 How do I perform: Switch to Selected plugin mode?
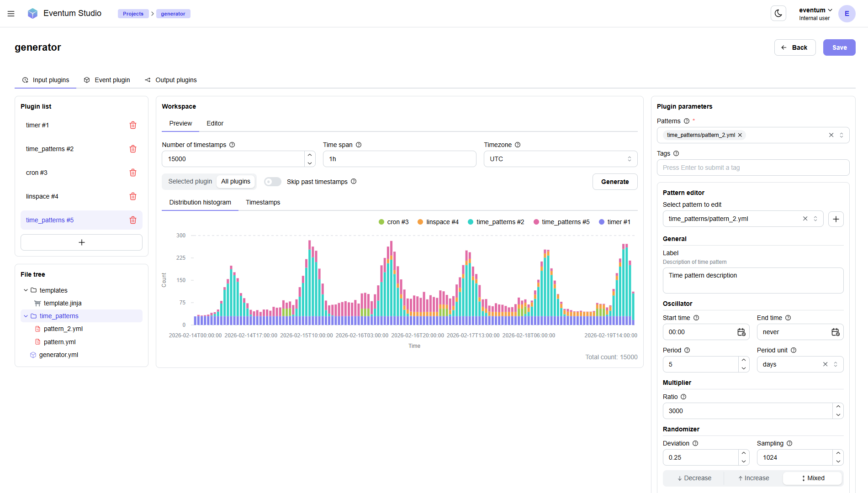pos(190,182)
